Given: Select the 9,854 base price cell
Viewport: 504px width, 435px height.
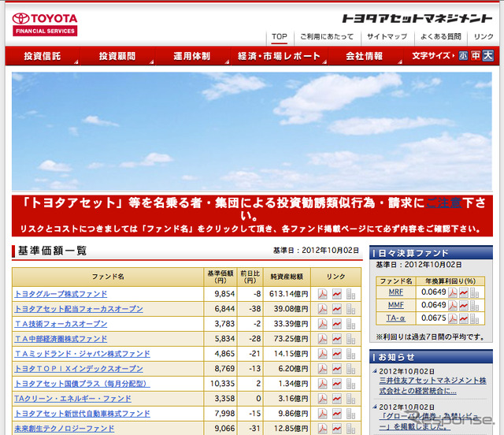Looking at the screenshot, I should [220, 294].
